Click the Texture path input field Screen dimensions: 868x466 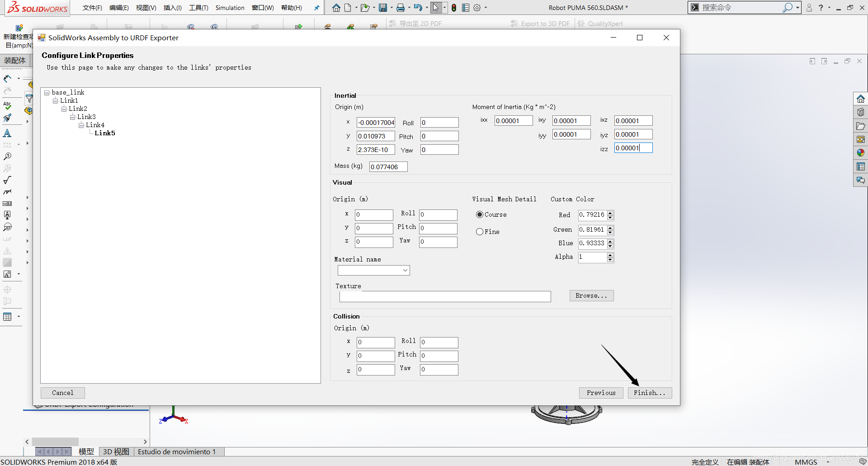click(445, 296)
